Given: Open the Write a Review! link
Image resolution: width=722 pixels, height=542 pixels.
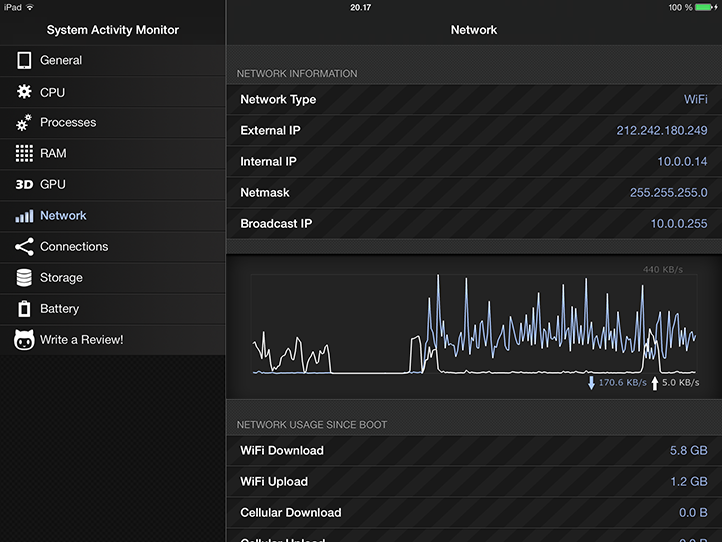Looking at the screenshot, I should click(82, 340).
